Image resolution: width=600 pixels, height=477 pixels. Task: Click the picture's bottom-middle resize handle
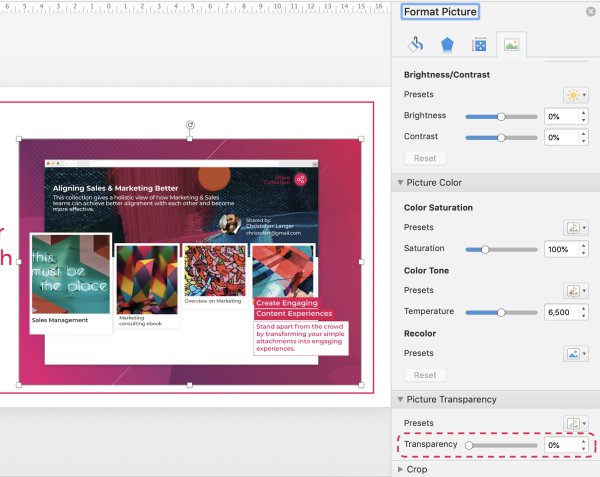[190, 385]
